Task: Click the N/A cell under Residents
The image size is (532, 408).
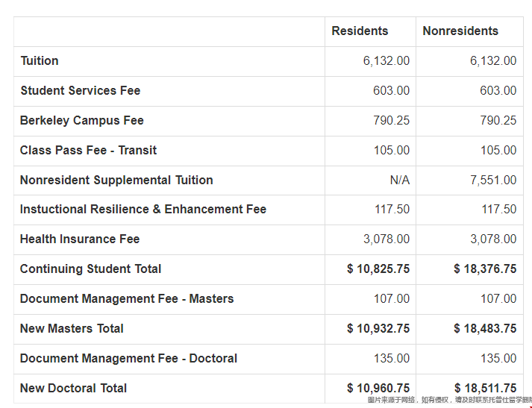Action: [x=399, y=181]
